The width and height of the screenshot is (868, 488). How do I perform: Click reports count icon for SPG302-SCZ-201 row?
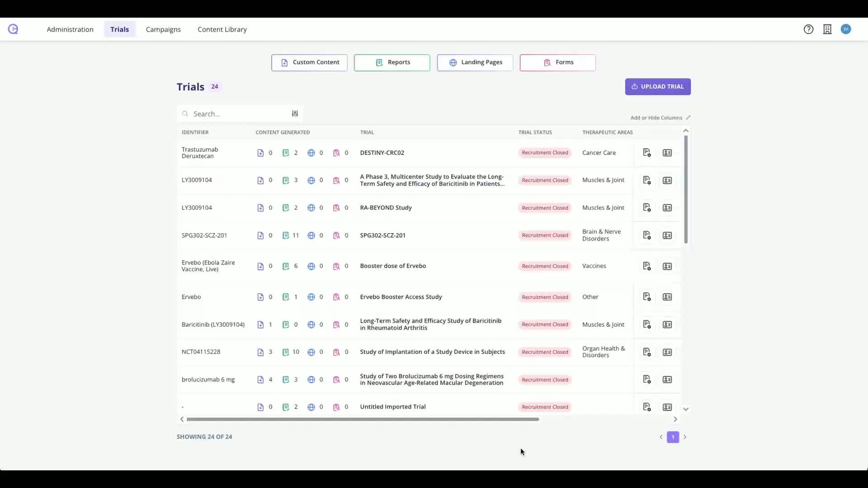pyautogui.click(x=286, y=235)
